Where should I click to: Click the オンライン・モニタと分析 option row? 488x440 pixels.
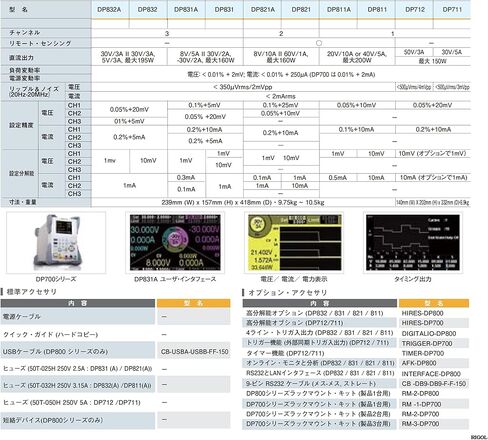(x=356, y=363)
